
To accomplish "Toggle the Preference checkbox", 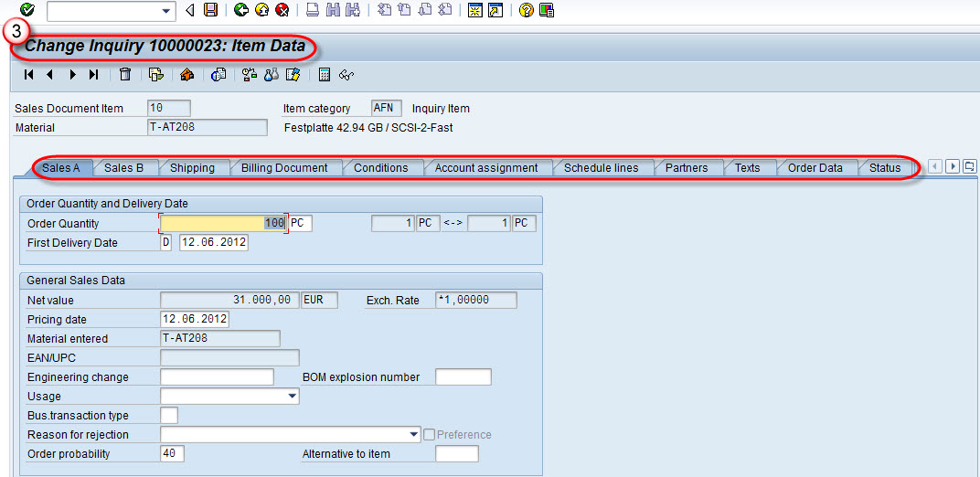I will point(429,435).
